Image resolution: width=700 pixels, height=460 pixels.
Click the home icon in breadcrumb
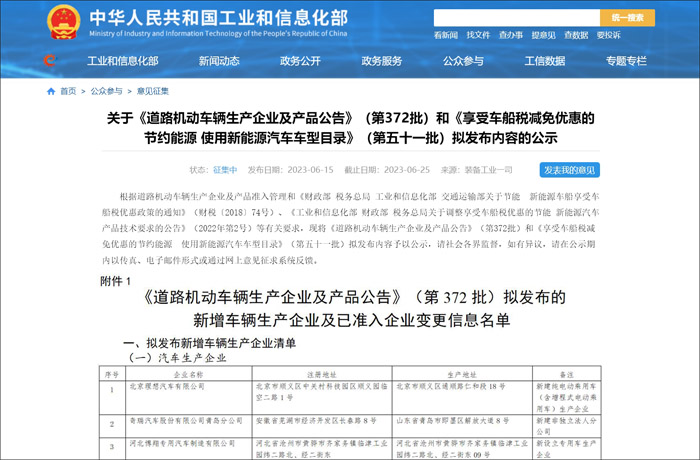tap(51, 91)
